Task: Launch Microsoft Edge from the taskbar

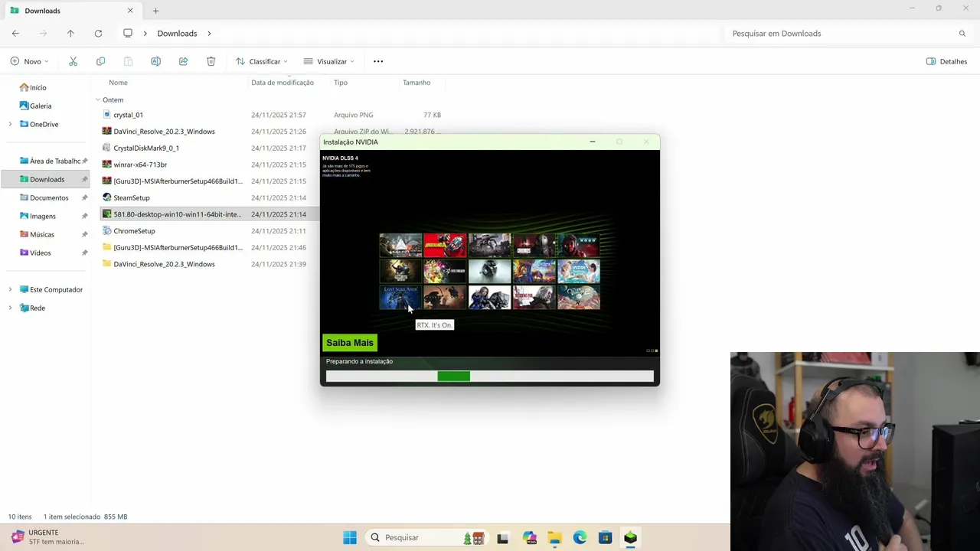Action: tap(580, 538)
